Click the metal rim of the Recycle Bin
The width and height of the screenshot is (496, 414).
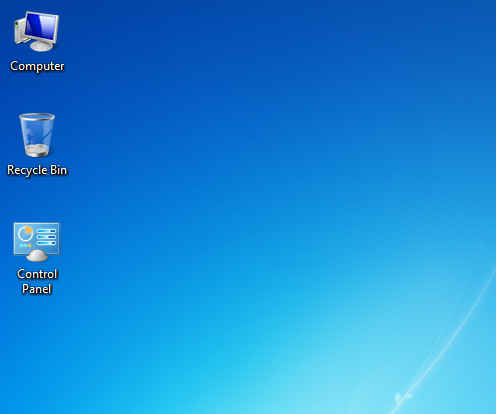coord(37,117)
